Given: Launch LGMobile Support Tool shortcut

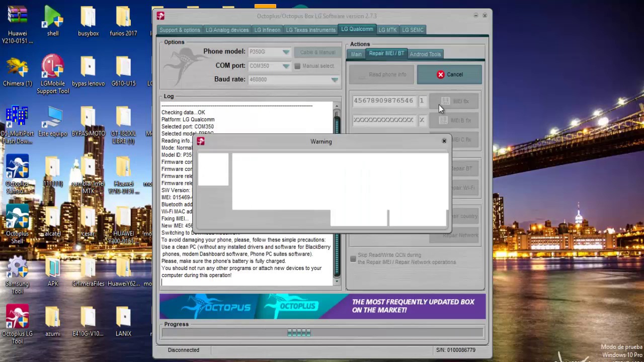Looking at the screenshot, I should click(x=53, y=75).
